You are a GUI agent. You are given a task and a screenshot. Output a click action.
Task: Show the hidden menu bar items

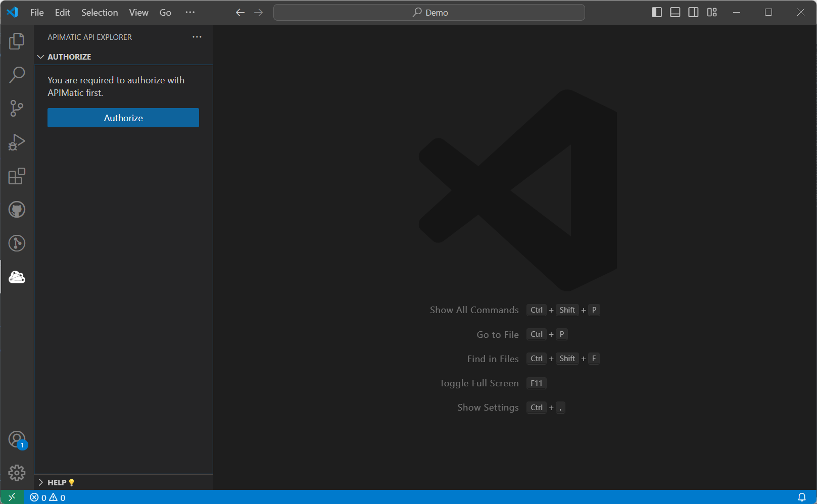point(190,12)
